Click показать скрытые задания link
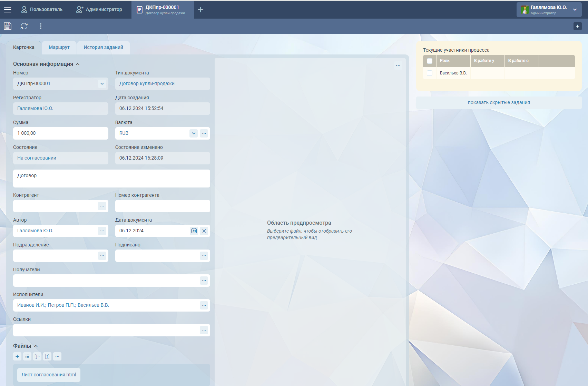588x386 pixels. pyautogui.click(x=499, y=102)
